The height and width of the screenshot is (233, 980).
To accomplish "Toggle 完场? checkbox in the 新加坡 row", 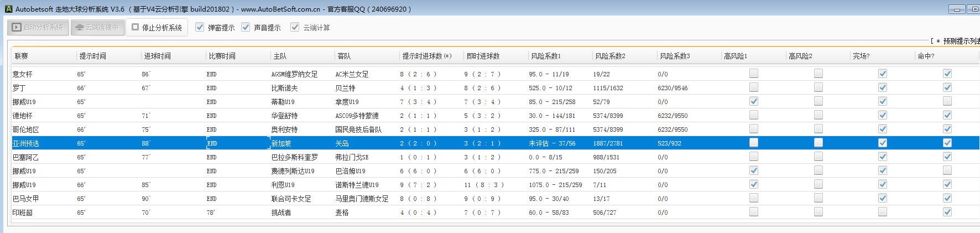I will point(883,143).
